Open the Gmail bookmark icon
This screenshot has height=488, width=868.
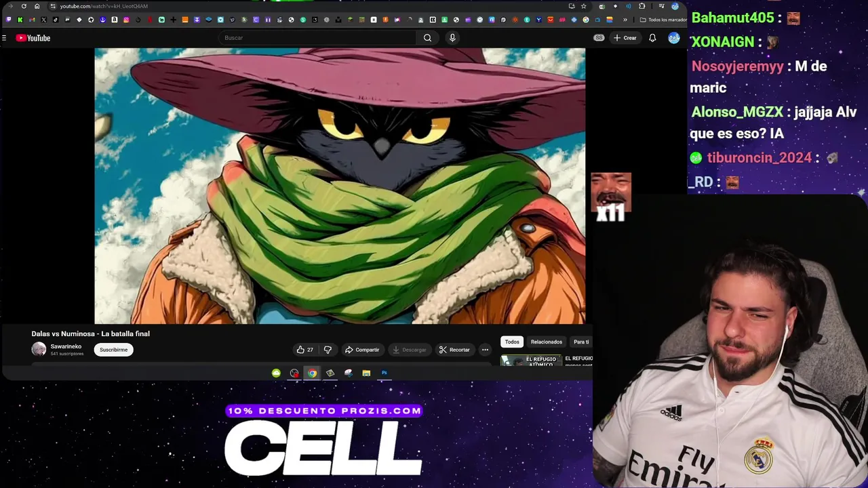click(x=32, y=20)
